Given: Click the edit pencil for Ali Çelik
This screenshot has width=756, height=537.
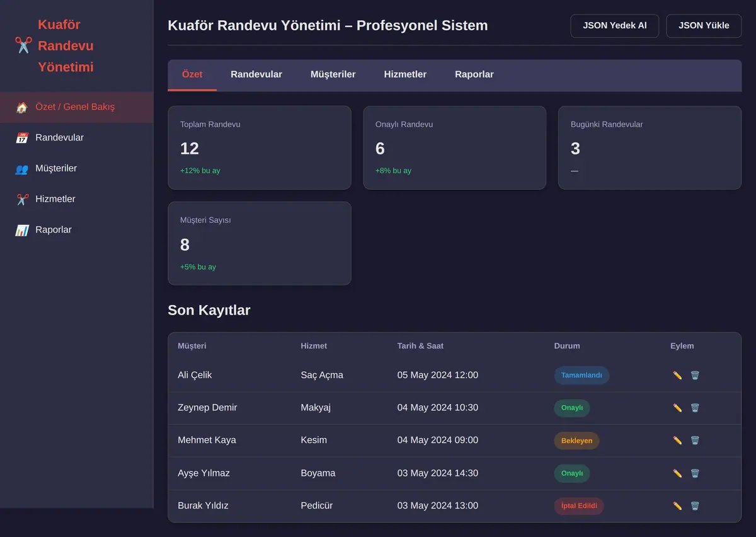Looking at the screenshot, I should click(677, 375).
